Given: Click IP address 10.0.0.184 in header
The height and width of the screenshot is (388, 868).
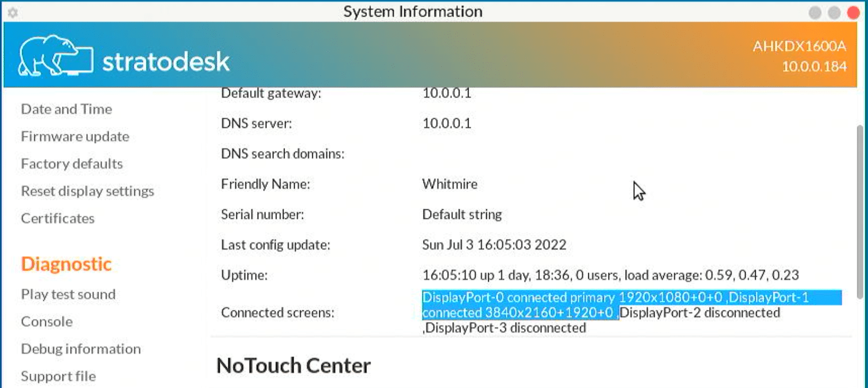Looking at the screenshot, I should 814,66.
